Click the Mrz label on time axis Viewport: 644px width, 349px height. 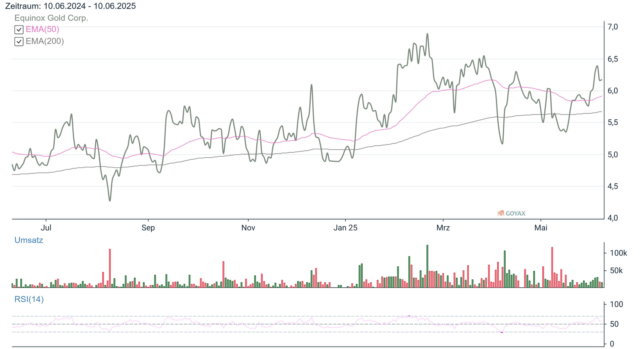coord(443,228)
